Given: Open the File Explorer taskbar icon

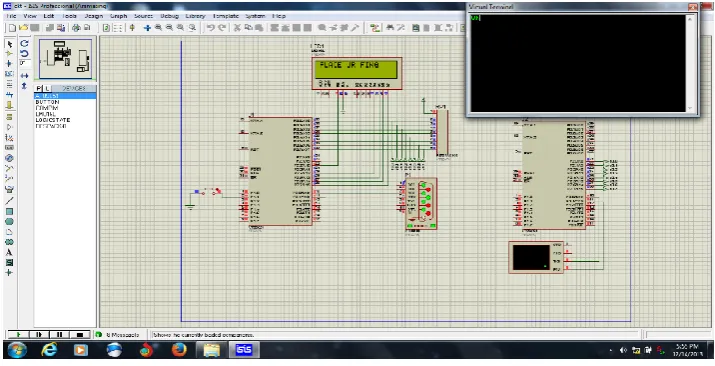Looking at the screenshot, I should pos(212,350).
